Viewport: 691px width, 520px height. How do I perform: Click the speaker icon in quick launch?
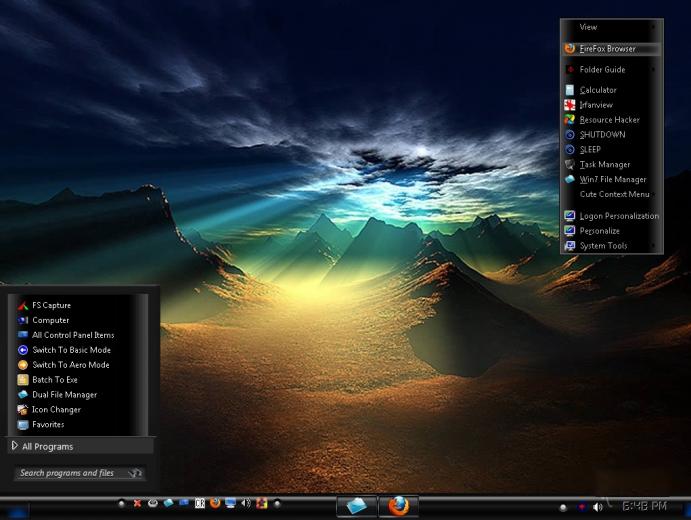(246, 503)
